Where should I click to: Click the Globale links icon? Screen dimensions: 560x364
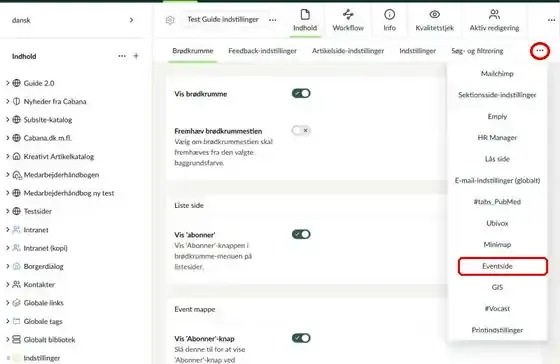[x=16, y=303]
